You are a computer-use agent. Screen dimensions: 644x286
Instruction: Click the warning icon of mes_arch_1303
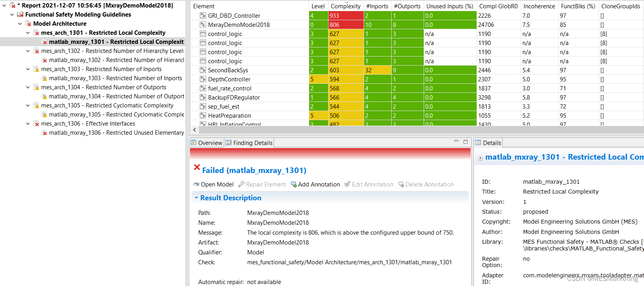(x=36, y=69)
